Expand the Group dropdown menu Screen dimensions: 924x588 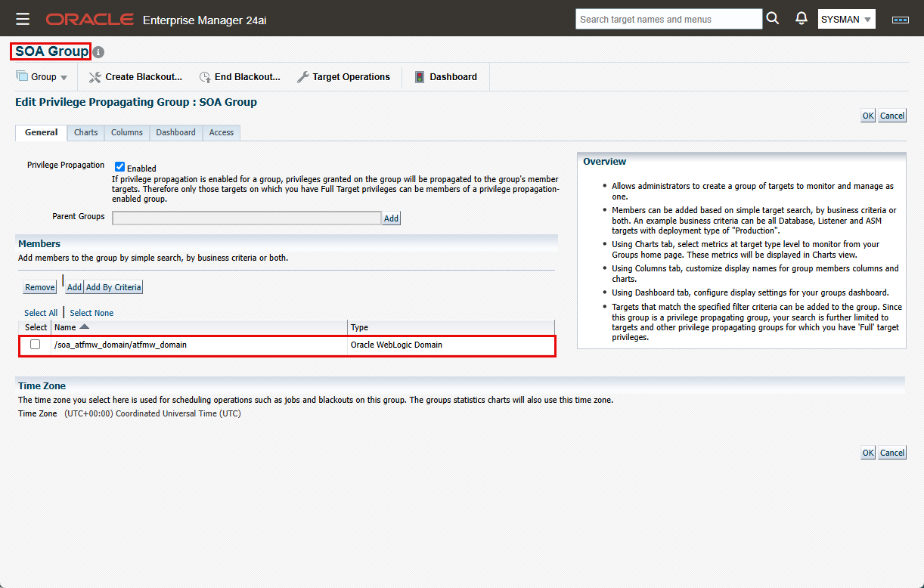tap(42, 77)
